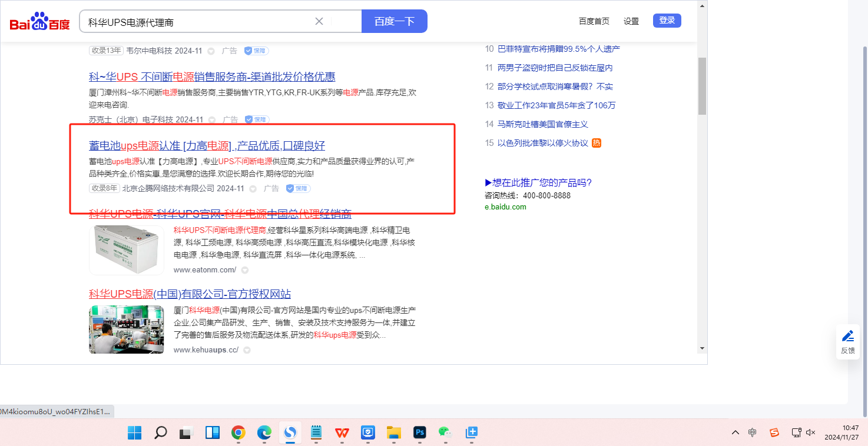Click the battery thumbnail for eatonm result

[127, 250]
